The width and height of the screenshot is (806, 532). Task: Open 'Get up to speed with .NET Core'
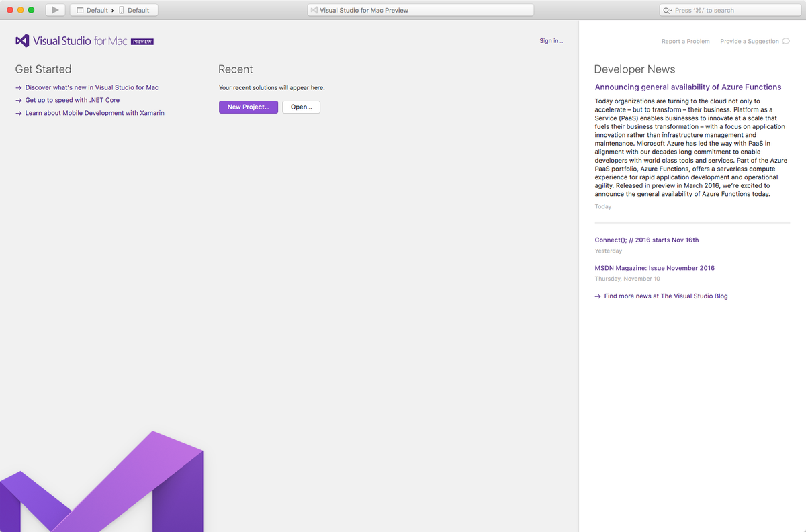(72, 100)
